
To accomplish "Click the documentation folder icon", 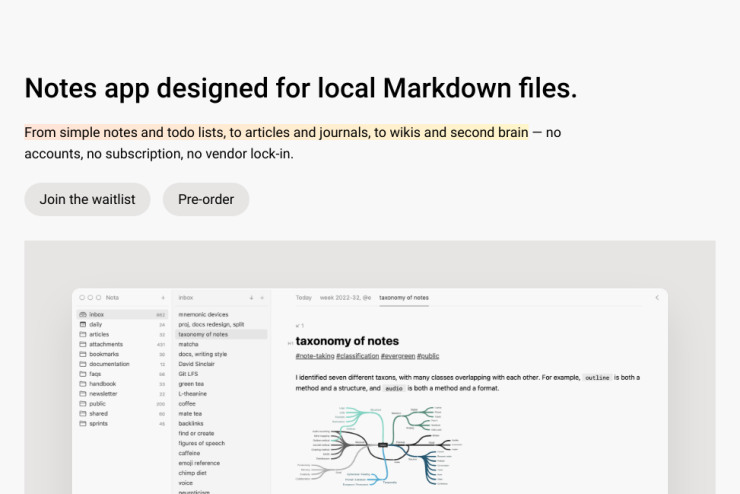I will [83, 364].
